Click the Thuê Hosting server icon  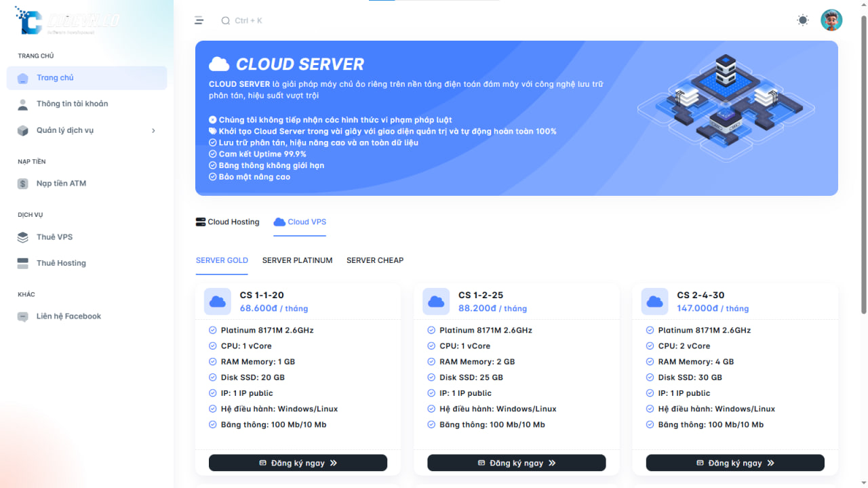tap(23, 263)
